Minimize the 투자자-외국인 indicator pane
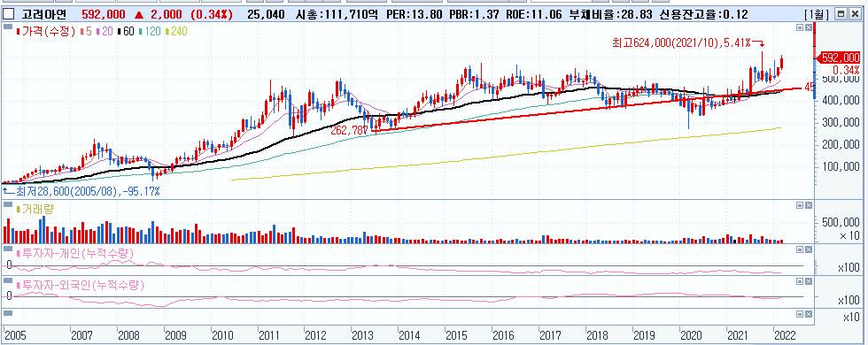 click(799, 281)
